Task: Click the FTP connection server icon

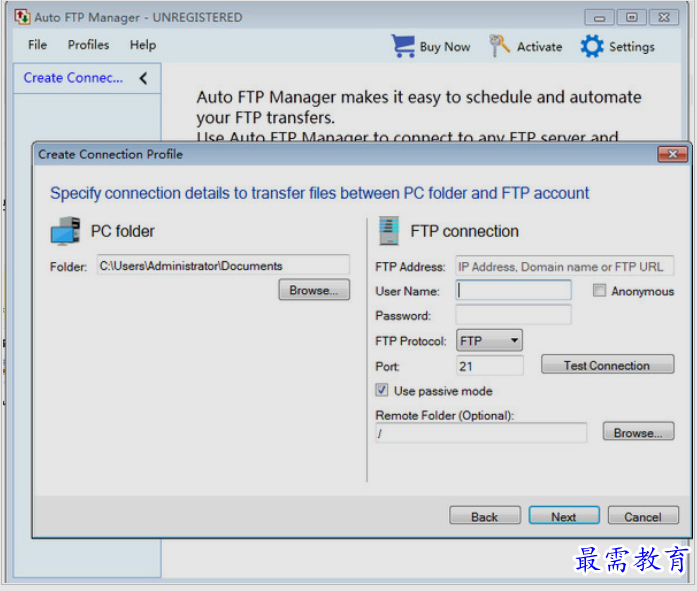Action: [x=389, y=231]
